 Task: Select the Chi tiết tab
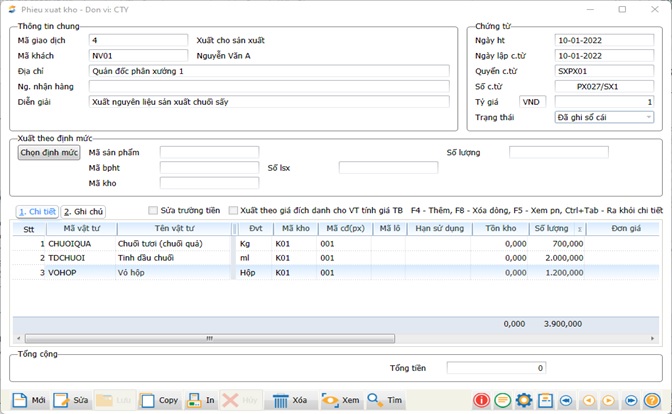[37, 212]
